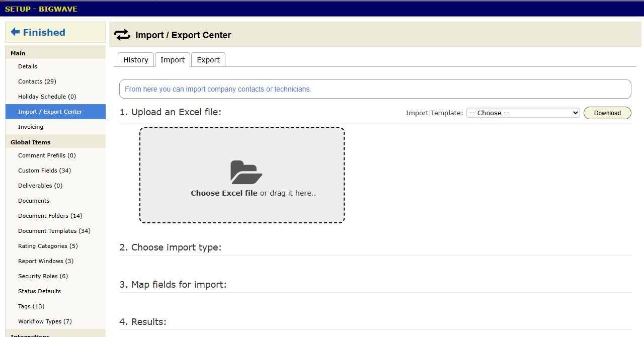Screen dimensions: 644x337
Task: Click the dashed file drop zone
Action: [x=242, y=175]
